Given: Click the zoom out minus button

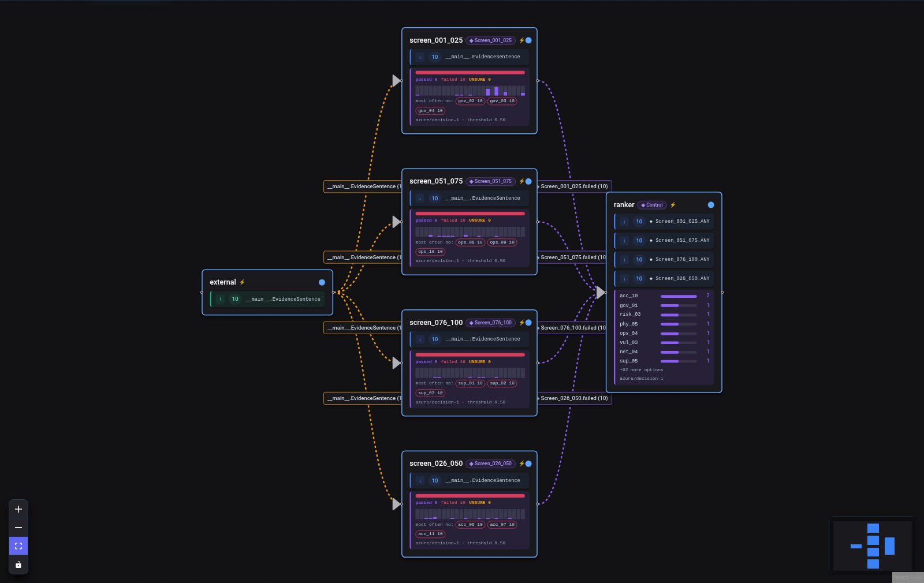Looking at the screenshot, I should (18, 528).
